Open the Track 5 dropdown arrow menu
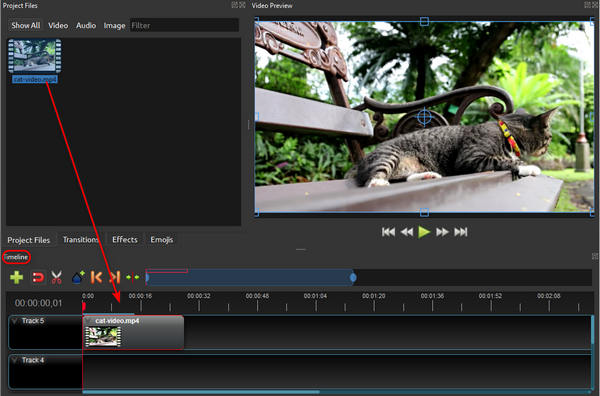The image size is (600, 396). (15, 321)
